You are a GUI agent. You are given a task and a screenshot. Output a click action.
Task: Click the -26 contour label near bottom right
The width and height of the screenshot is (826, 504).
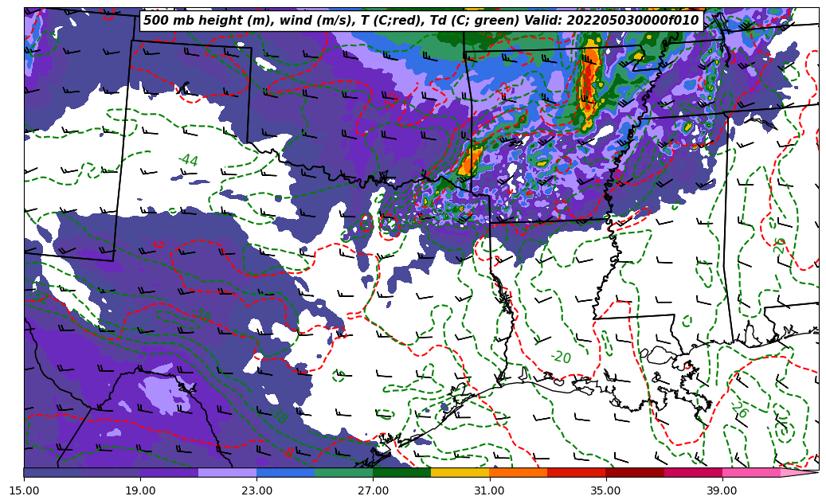[739, 410]
